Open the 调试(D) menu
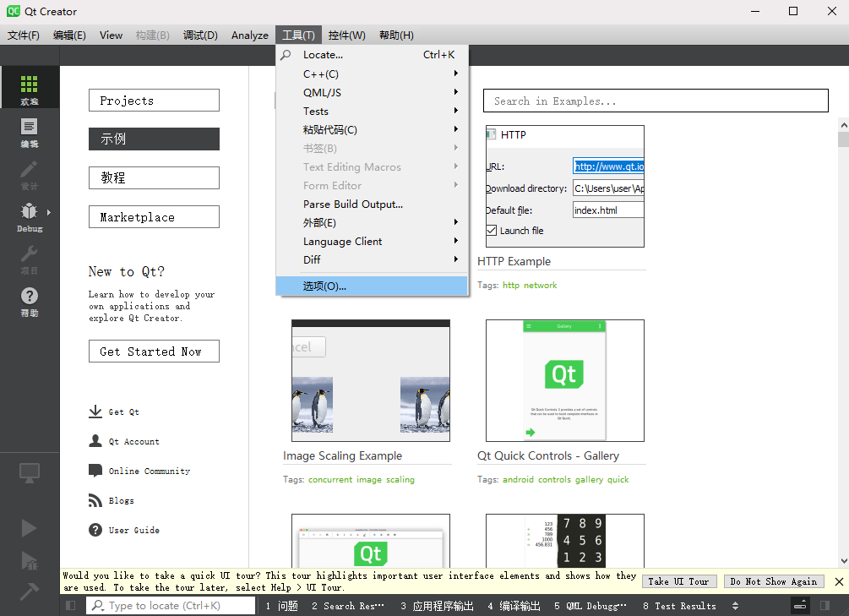Screen dimensions: 849x616 point(200,35)
